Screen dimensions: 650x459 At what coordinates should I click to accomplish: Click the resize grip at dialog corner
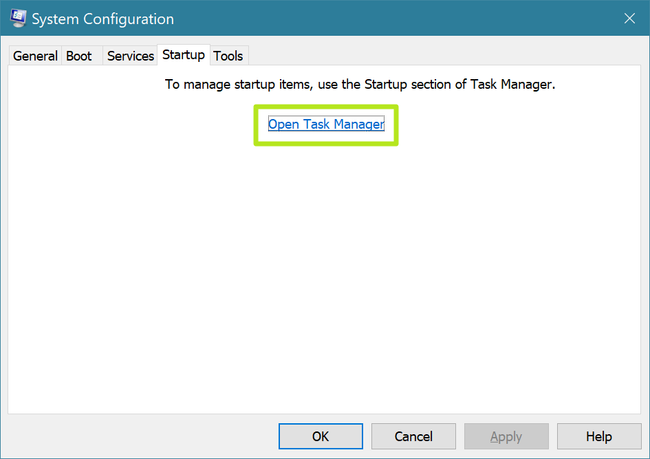pyautogui.click(x=644, y=453)
